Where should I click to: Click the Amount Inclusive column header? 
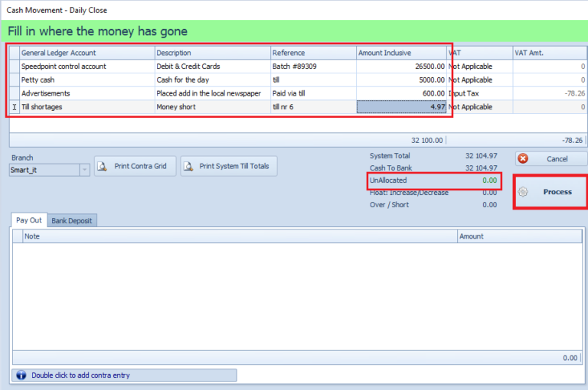point(401,53)
